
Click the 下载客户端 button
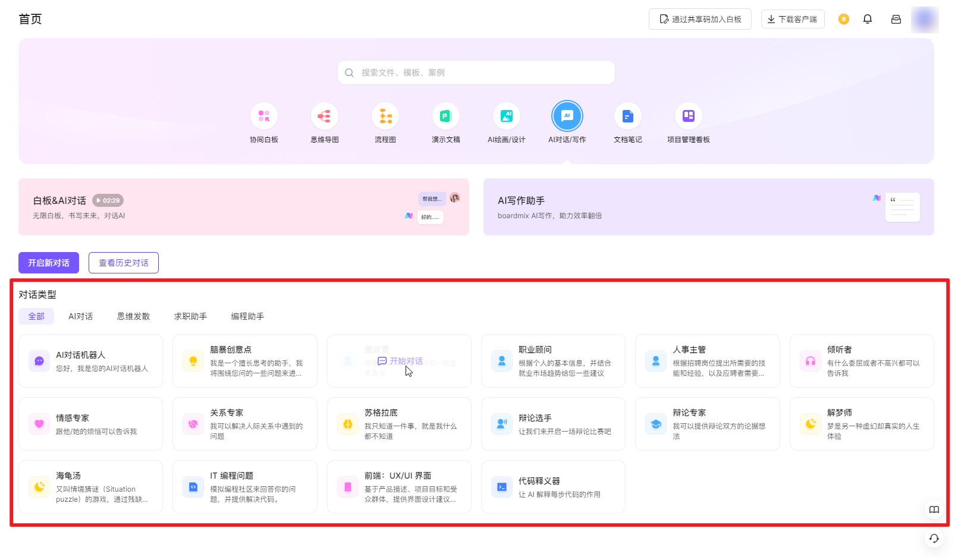tap(793, 18)
